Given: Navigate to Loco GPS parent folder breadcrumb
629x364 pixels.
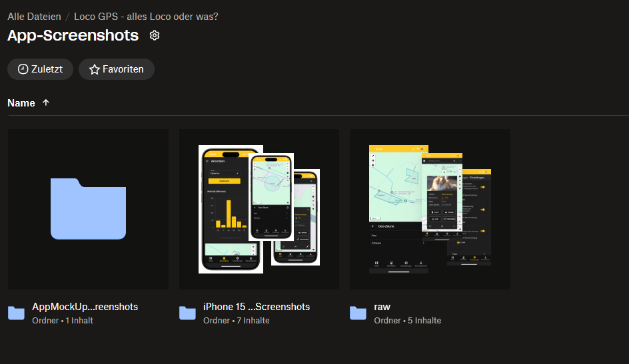Looking at the screenshot, I should point(146,17).
